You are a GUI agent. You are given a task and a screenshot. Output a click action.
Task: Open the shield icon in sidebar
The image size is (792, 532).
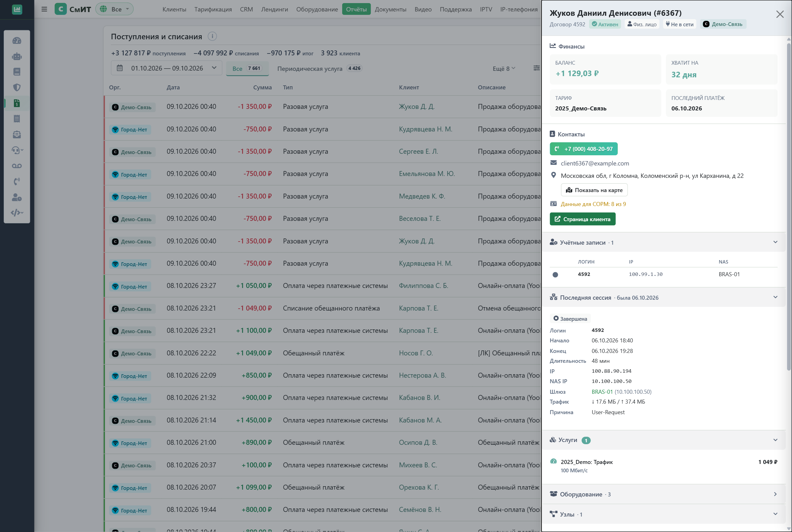coord(17,88)
